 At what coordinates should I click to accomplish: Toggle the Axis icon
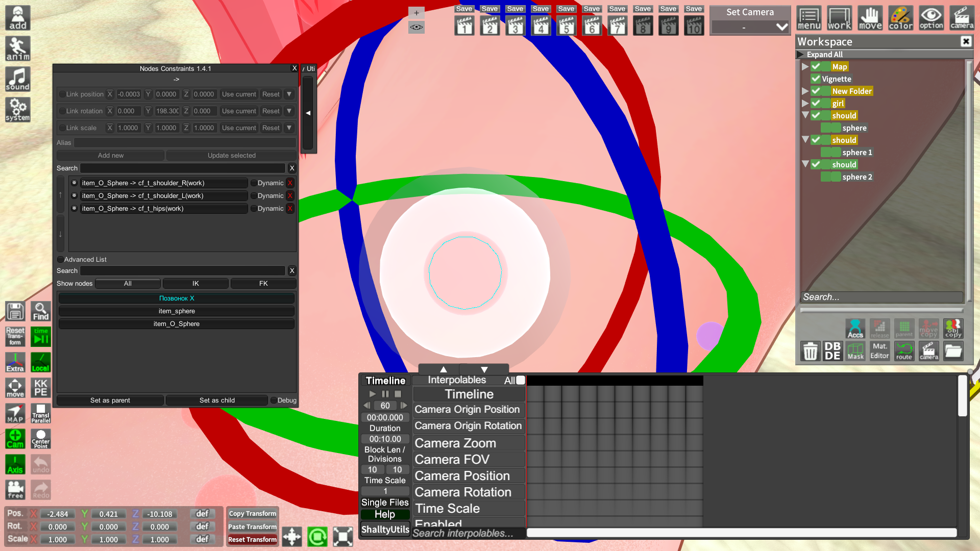click(x=15, y=464)
